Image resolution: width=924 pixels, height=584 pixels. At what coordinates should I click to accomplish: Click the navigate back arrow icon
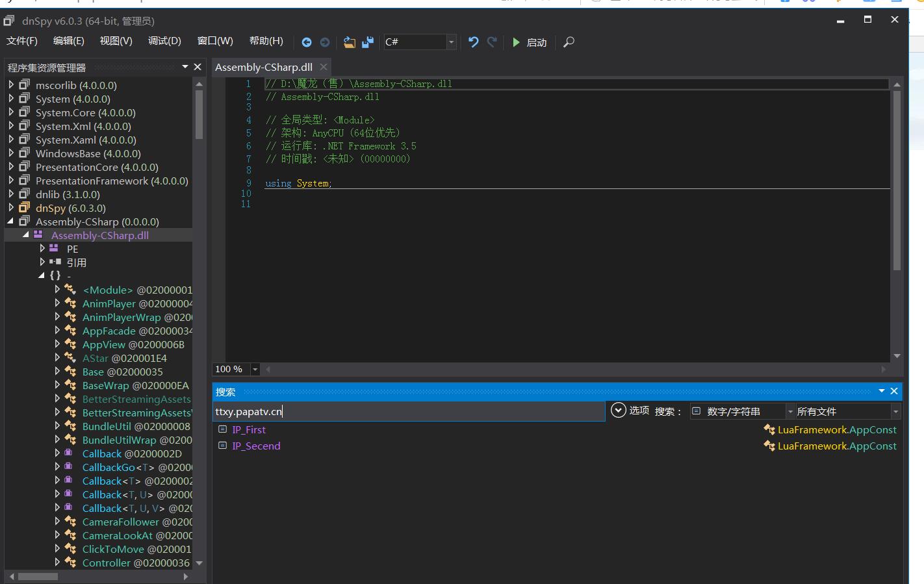tap(307, 42)
